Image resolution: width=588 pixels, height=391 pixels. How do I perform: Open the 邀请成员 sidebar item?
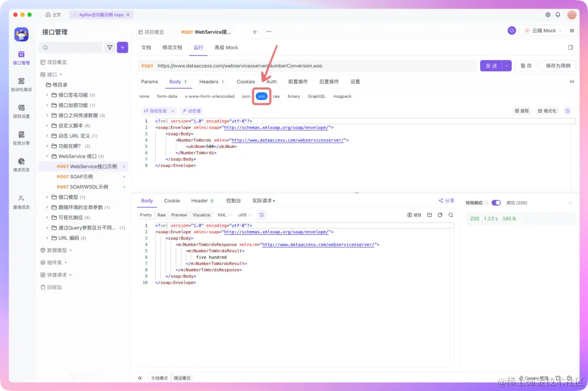(x=21, y=202)
